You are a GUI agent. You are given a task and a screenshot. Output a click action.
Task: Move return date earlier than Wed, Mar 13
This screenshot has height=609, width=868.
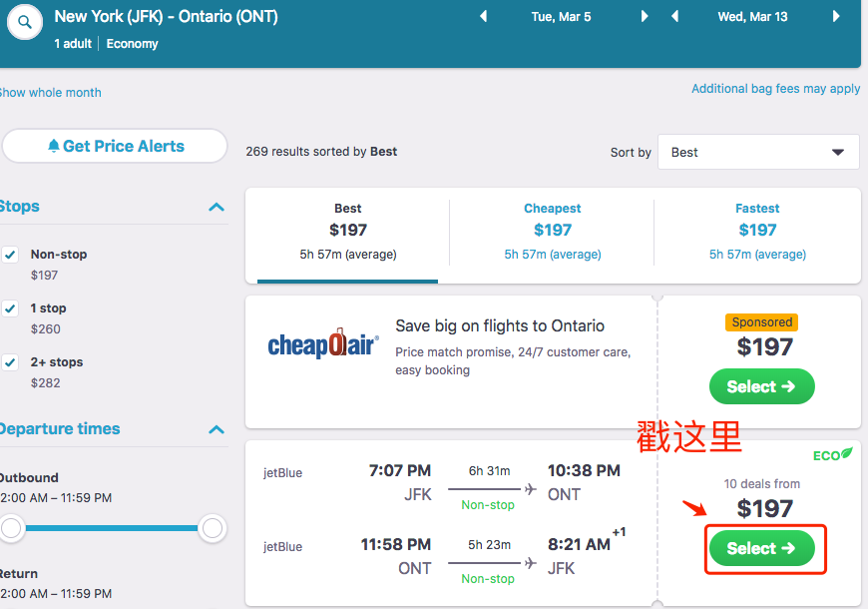(674, 16)
